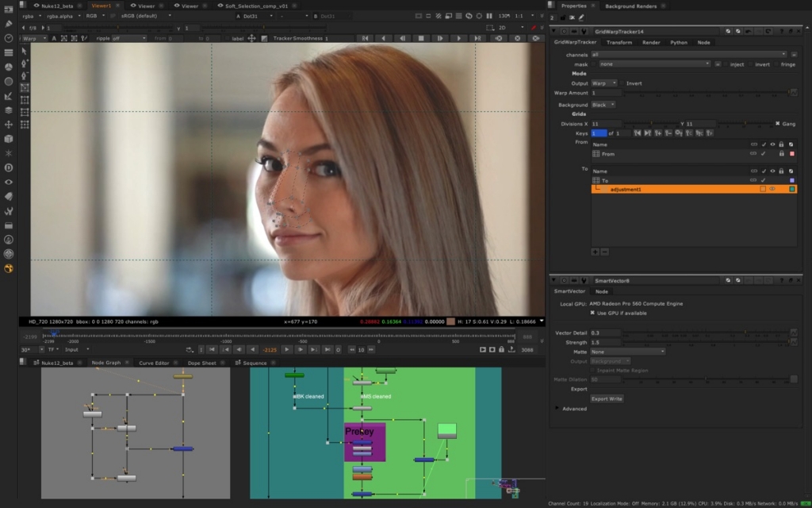
Task: Click the grid icon beside From layer
Action: click(x=596, y=154)
